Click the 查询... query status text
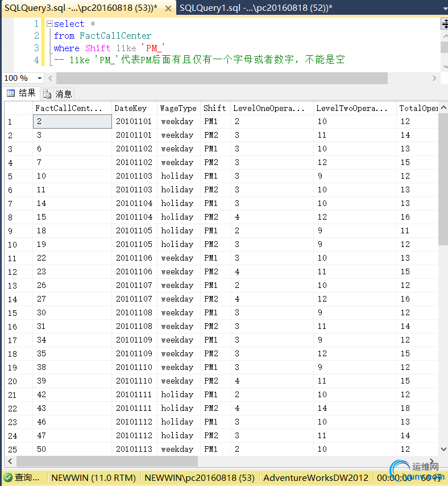This screenshot has height=486, width=448. [27, 477]
